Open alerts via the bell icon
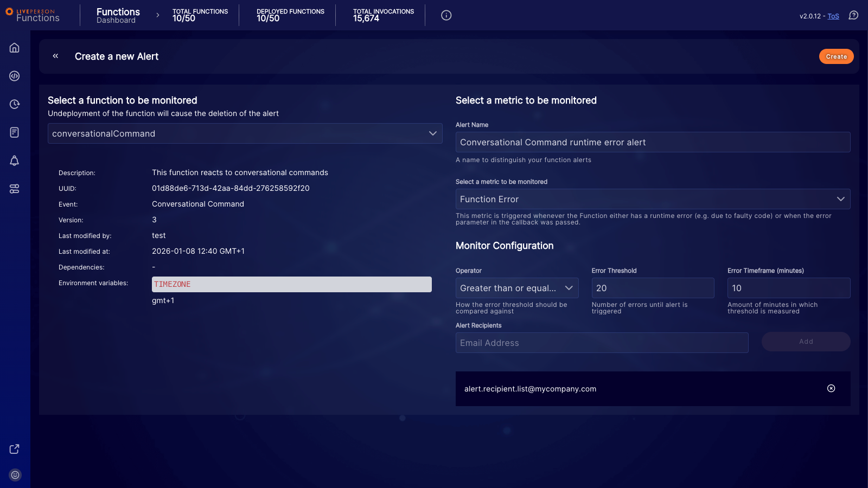868x488 pixels. (15, 160)
